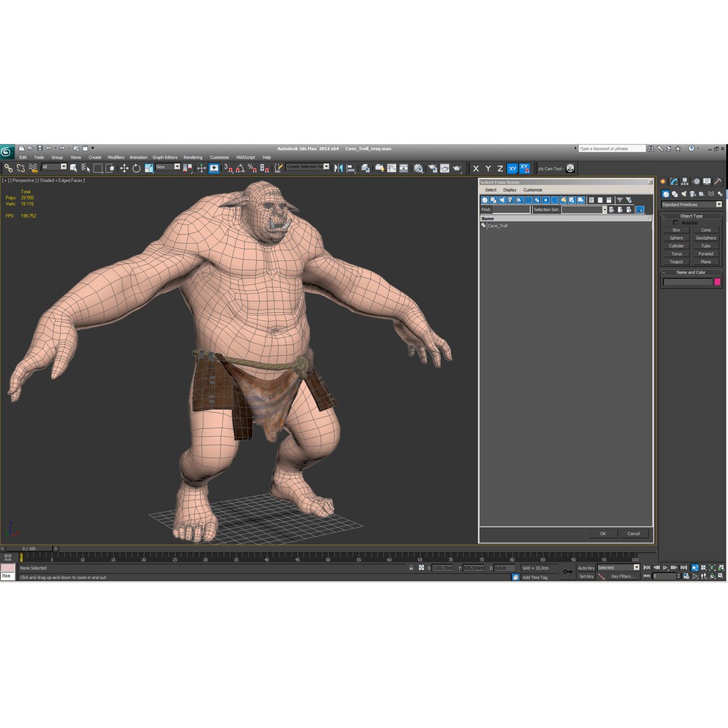Select the Lights category in Create panel
Image resolution: width=728 pixels, height=728 pixels.
coord(684,194)
